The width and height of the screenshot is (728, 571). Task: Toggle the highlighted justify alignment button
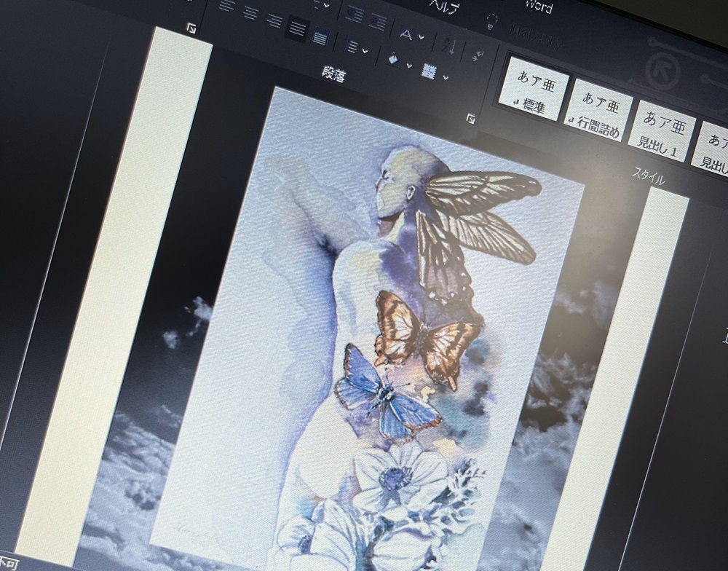(297, 28)
